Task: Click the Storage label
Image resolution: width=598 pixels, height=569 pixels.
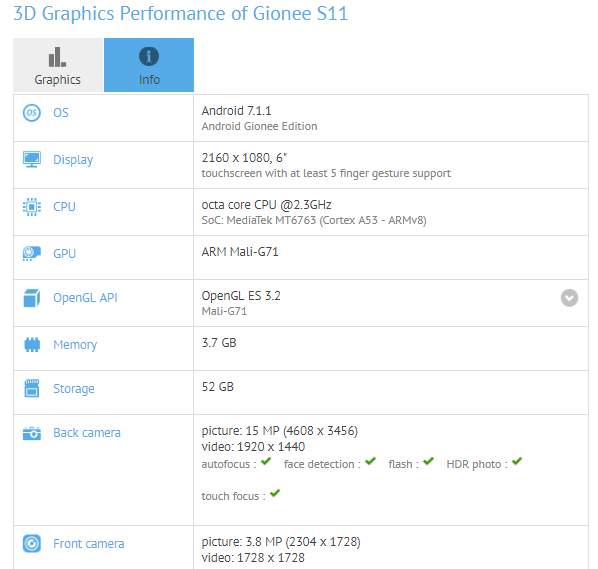Action: click(x=74, y=389)
